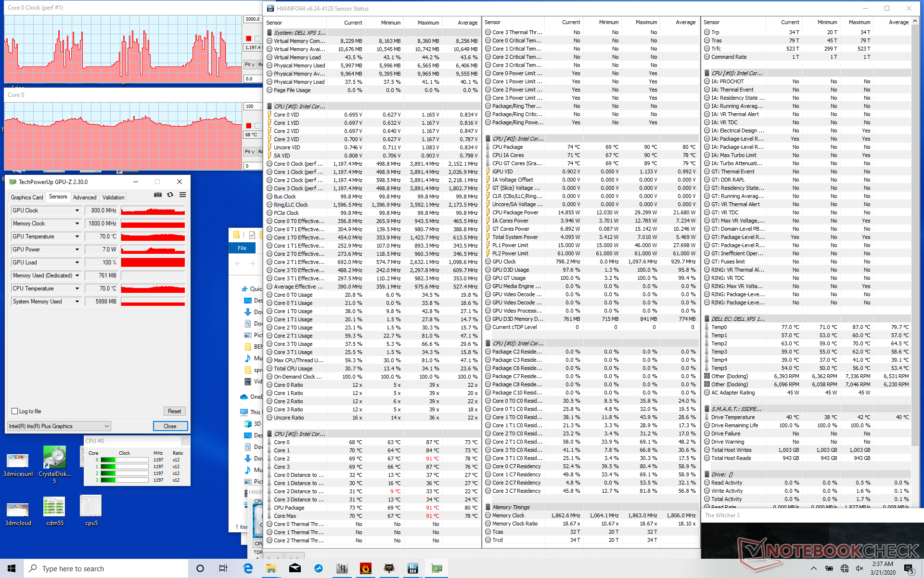Open CrystalDiskMark desktop shortcut
Screen dimensions: 924x578
tap(54, 459)
